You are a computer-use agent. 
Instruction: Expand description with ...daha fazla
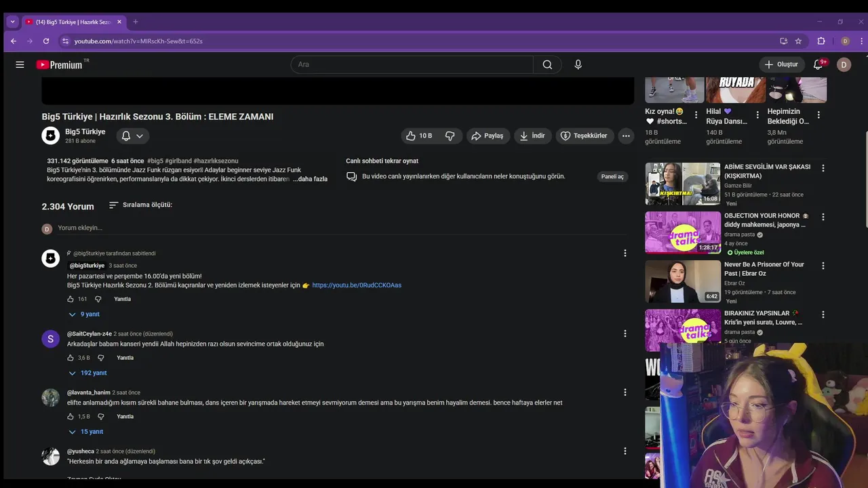310,179
